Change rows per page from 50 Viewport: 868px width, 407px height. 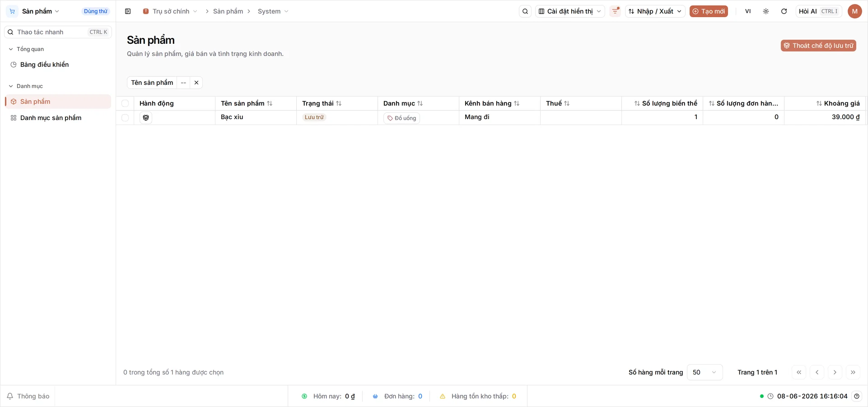point(705,372)
